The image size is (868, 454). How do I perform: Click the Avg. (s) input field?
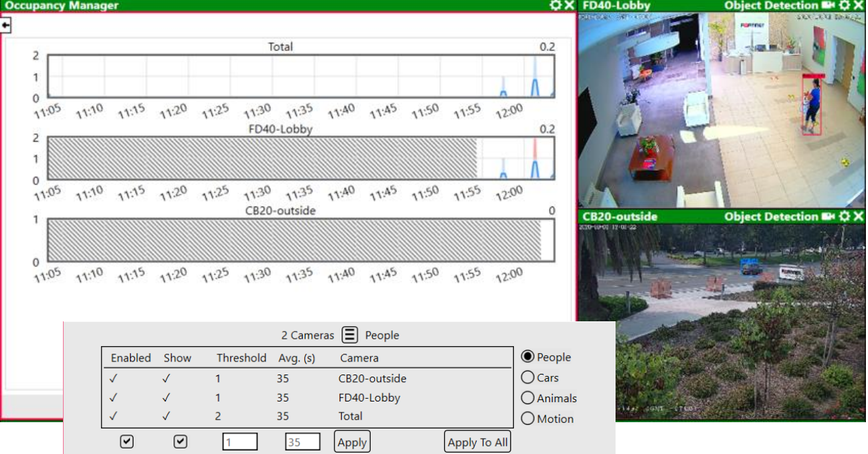(x=302, y=441)
